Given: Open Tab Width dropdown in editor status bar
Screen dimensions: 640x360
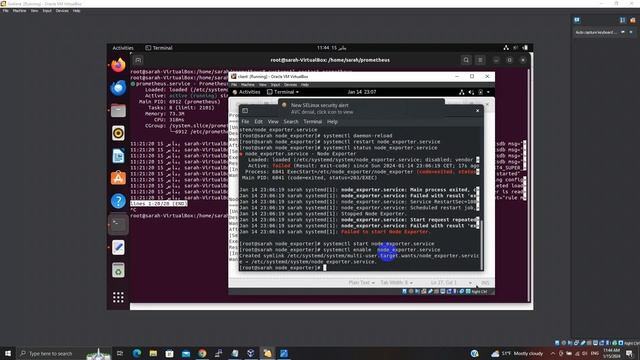Looking at the screenshot, I should [396, 282].
